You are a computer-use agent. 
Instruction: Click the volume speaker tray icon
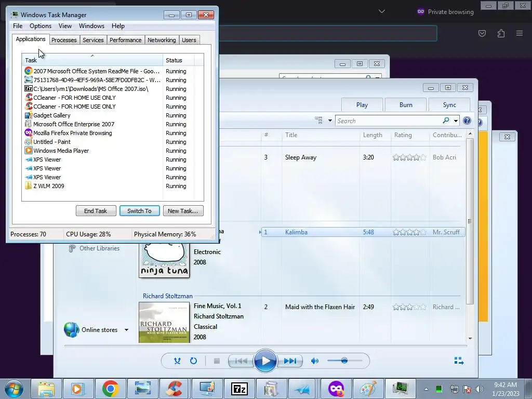479,389
